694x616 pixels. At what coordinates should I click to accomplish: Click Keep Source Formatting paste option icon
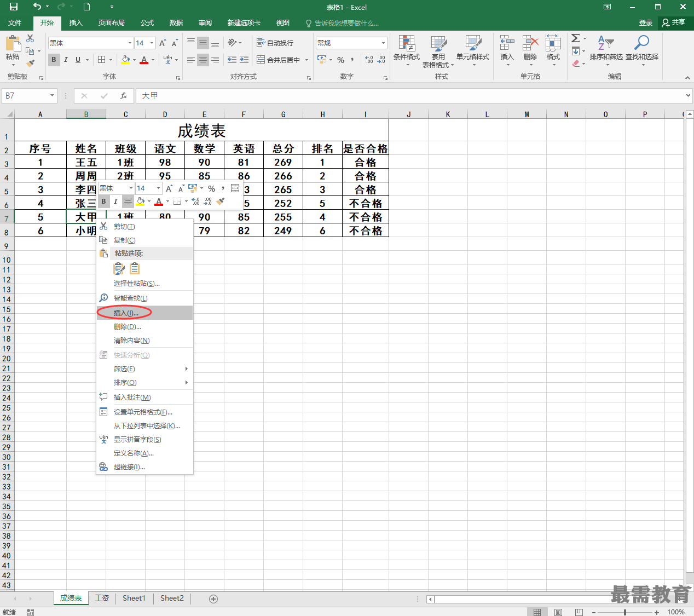pyautogui.click(x=119, y=268)
